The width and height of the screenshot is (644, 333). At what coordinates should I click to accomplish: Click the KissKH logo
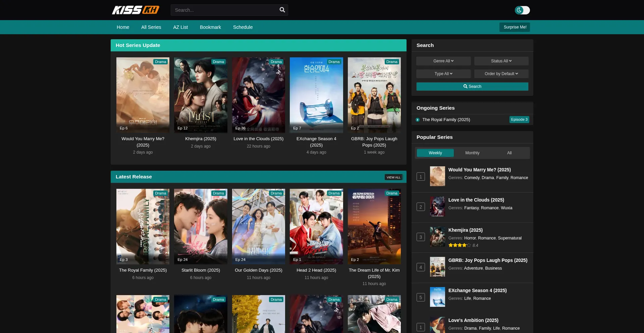click(136, 10)
